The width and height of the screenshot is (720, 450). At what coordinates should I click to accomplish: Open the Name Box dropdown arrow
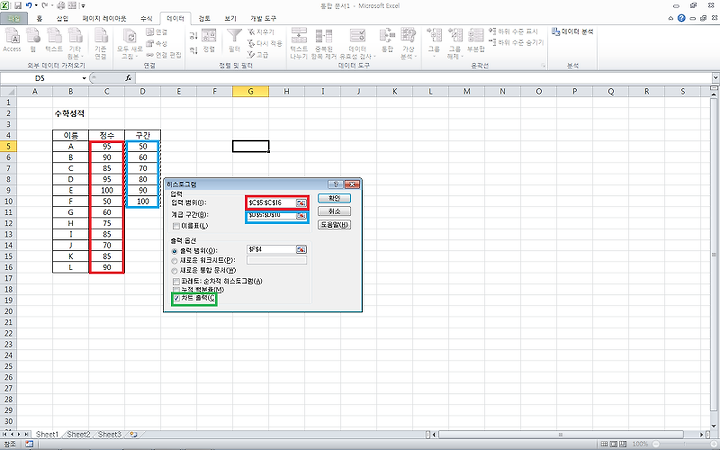coord(84,78)
